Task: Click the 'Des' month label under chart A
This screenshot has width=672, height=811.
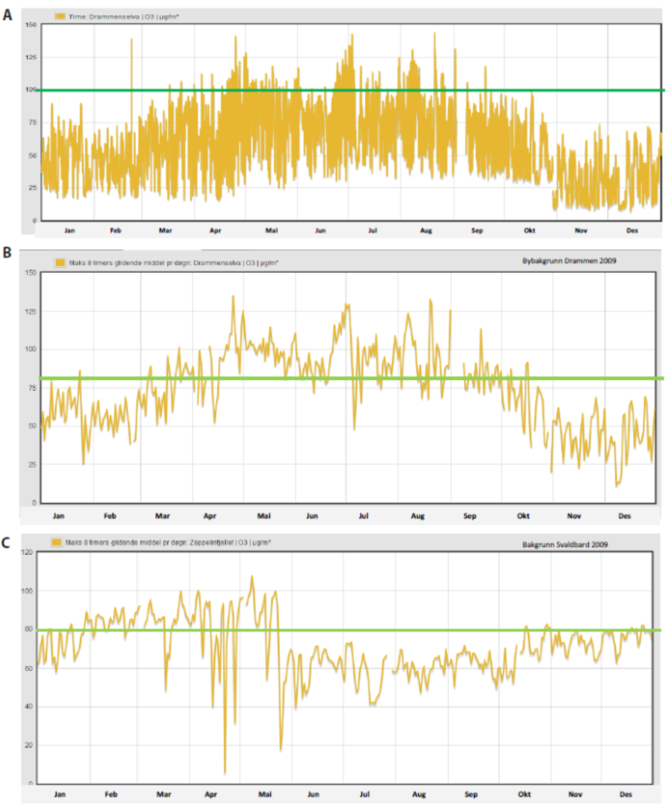Action: (x=632, y=230)
